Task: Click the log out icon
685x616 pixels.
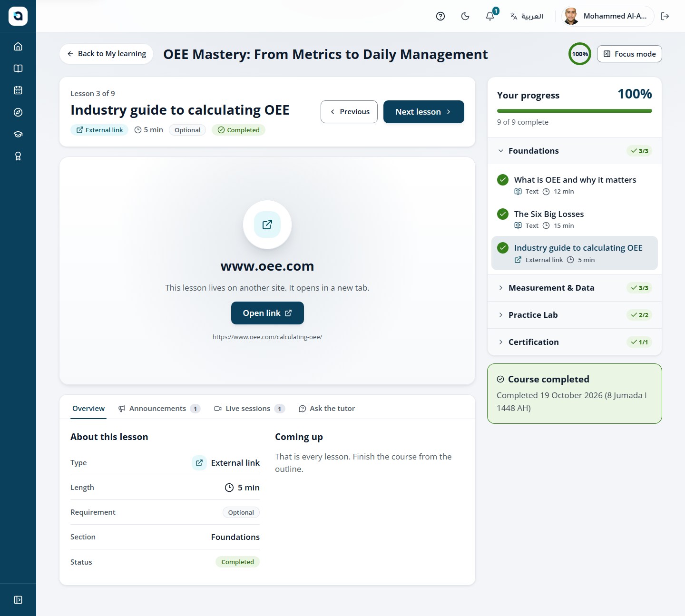Action: pos(665,16)
